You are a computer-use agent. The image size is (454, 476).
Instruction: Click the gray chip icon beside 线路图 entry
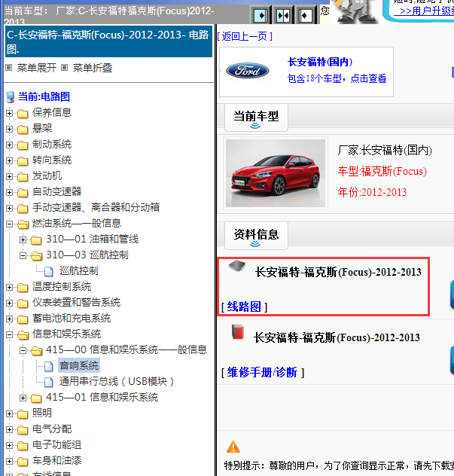[237, 266]
